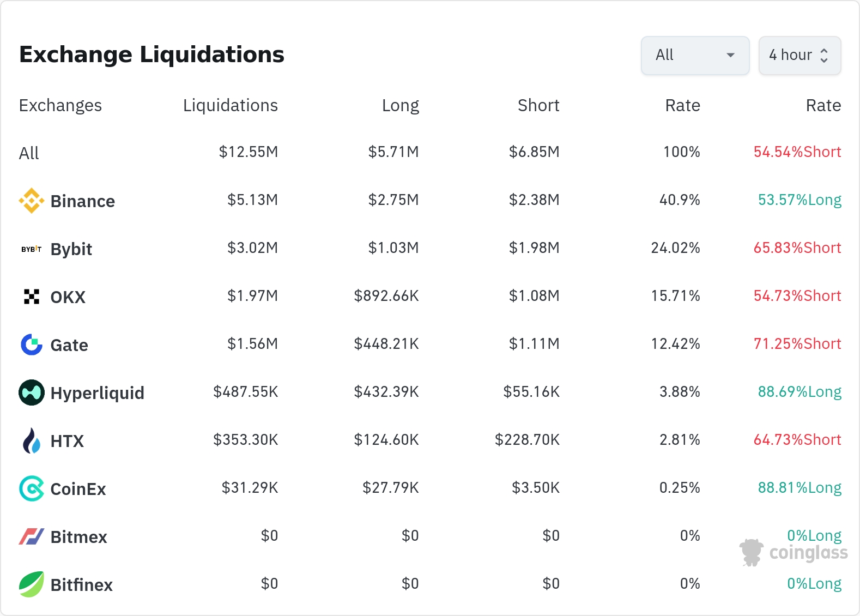
Task: Click the CoinEx logo icon
Action: pos(32,488)
